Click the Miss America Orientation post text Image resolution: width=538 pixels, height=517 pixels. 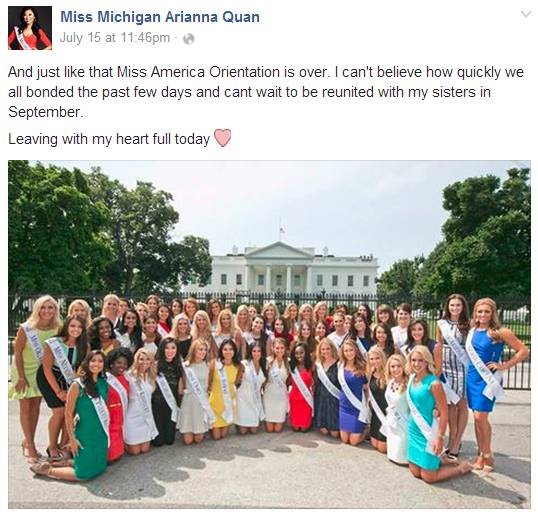pyautogui.click(x=266, y=92)
